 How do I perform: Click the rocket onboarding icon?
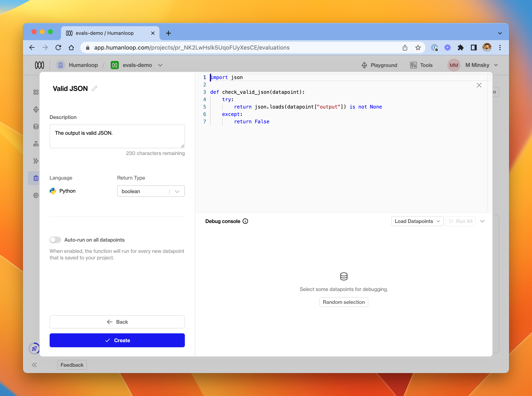click(34, 348)
